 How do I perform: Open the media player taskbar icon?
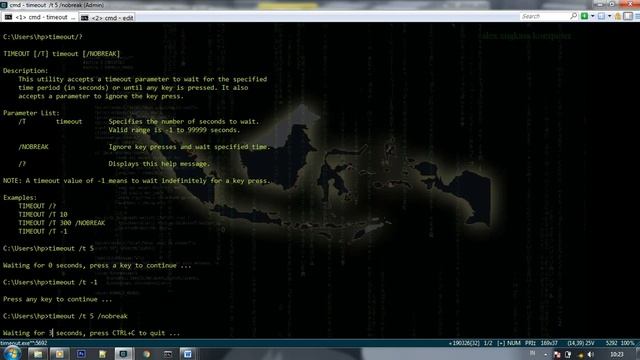point(59,354)
